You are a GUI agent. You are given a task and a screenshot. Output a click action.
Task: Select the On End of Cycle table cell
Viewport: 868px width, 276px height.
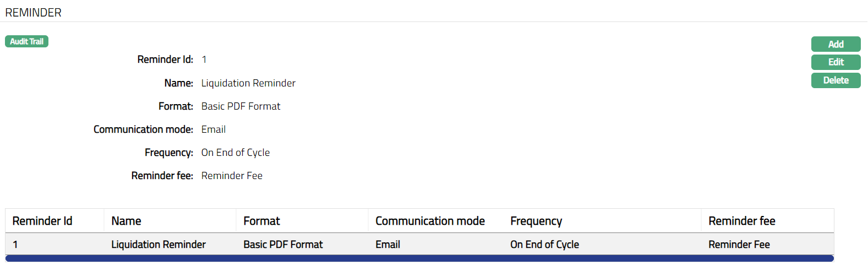tap(544, 245)
